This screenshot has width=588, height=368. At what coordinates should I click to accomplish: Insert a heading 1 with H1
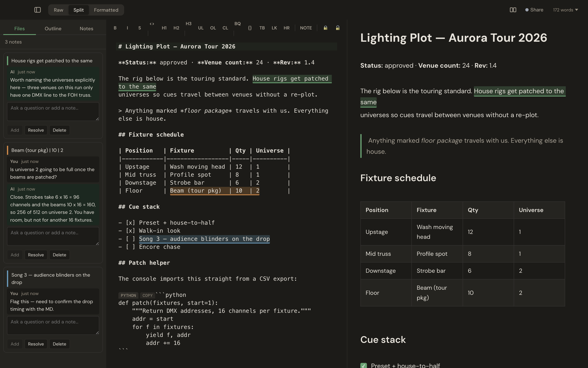164,28
